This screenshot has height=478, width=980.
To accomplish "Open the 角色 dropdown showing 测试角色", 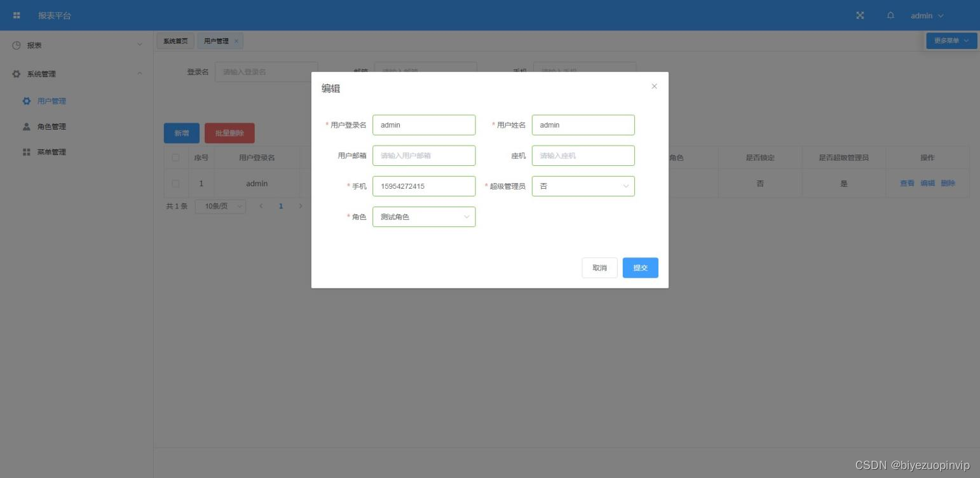I will (423, 217).
